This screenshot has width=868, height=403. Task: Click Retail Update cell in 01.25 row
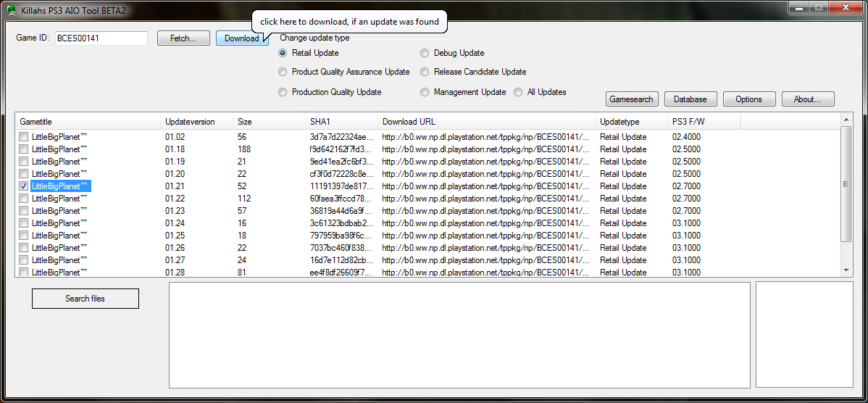click(623, 236)
